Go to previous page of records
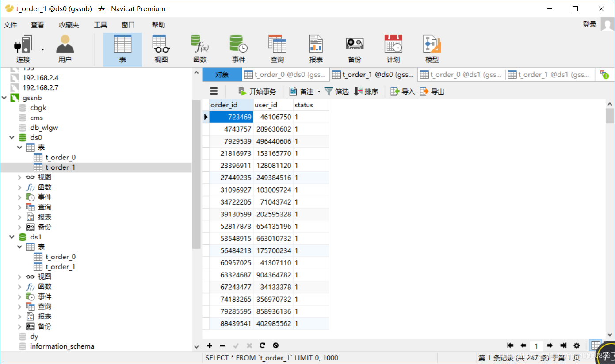The width and height of the screenshot is (615, 364). pyautogui.click(x=523, y=345)
